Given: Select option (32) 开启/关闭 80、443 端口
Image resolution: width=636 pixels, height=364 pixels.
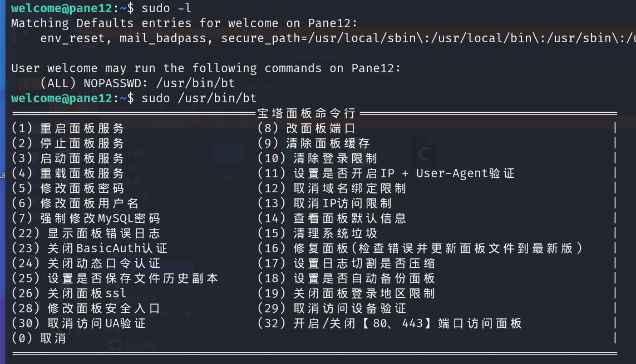Looking at the screenshot, I should pos(390,323).
